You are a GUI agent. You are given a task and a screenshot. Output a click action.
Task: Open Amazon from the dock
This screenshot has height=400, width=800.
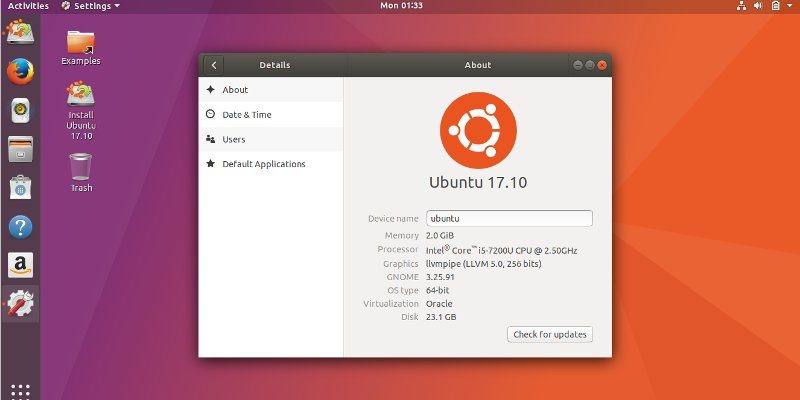click(x=20, y=265)
